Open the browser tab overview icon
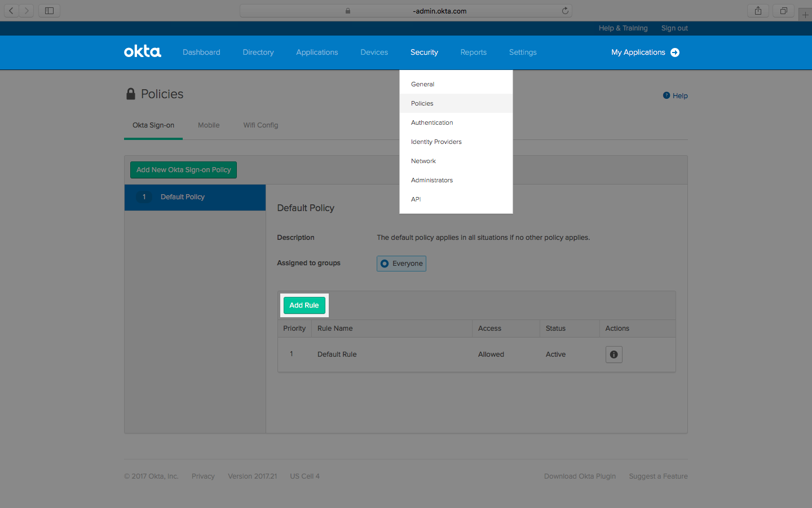812x508 pixels. pos(783,11)
